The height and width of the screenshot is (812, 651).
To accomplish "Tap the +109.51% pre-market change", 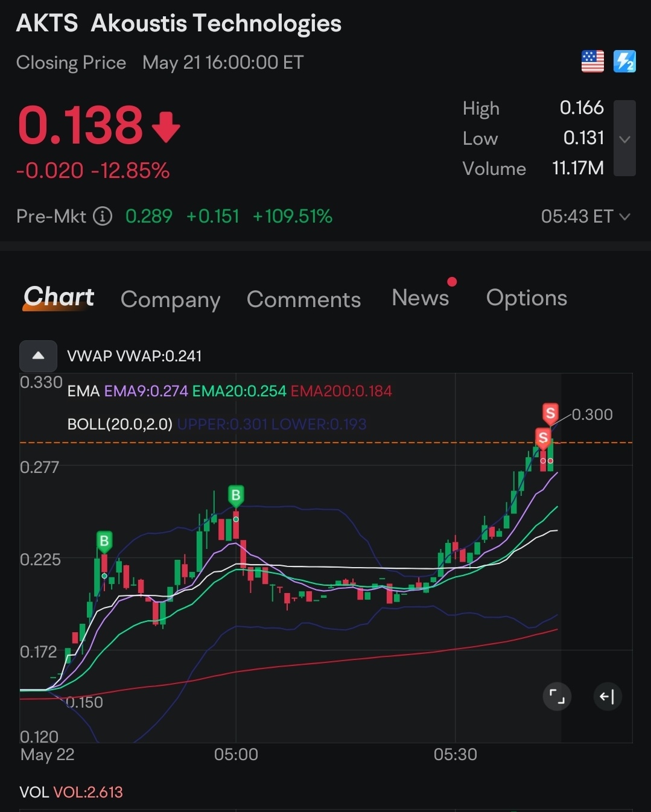I will tap(293, 216).
